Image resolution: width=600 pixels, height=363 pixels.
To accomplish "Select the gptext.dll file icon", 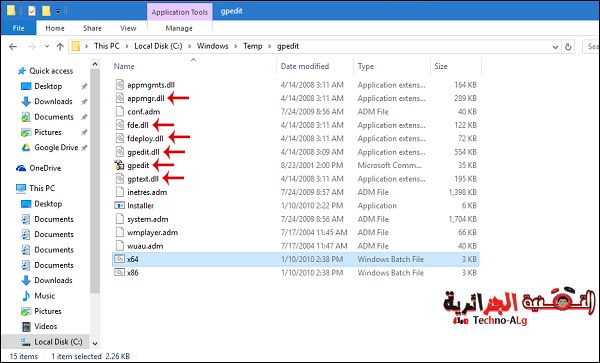I will 120,178.
